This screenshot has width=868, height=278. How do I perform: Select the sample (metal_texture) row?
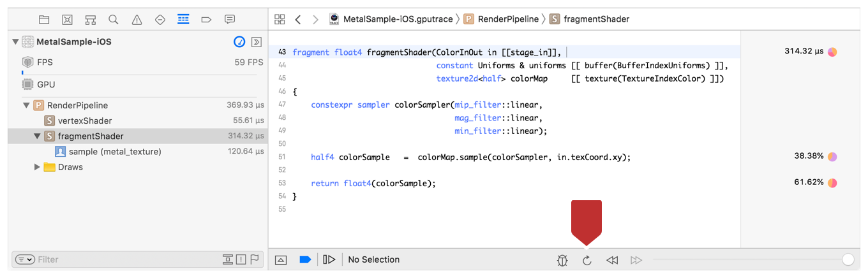tap(138, 152)
